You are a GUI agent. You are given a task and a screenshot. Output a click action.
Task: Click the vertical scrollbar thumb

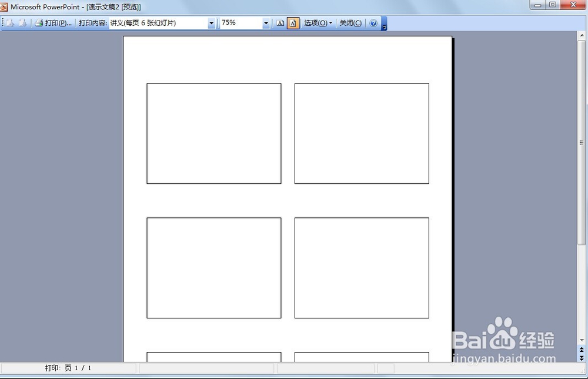click(582, 143)
